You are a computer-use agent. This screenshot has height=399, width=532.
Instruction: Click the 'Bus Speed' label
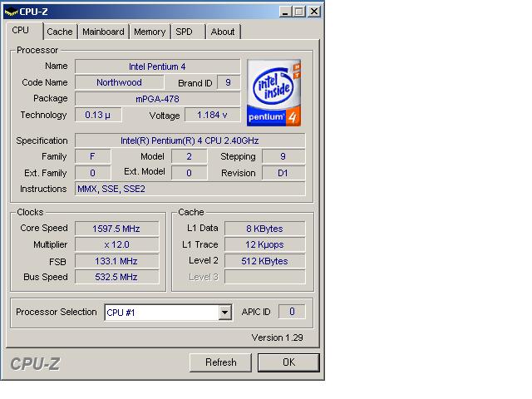(46, 277)
